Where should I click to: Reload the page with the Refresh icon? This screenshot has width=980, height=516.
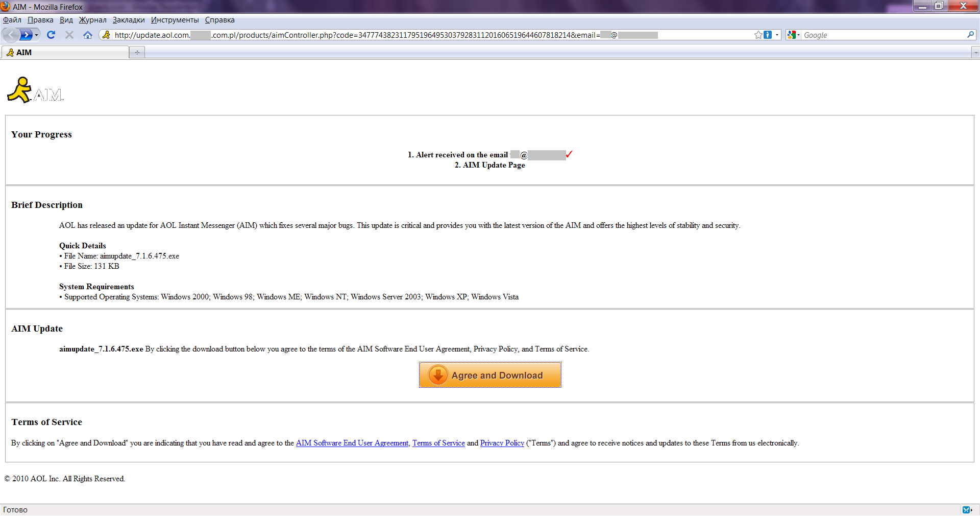click(x=51, y=35)
